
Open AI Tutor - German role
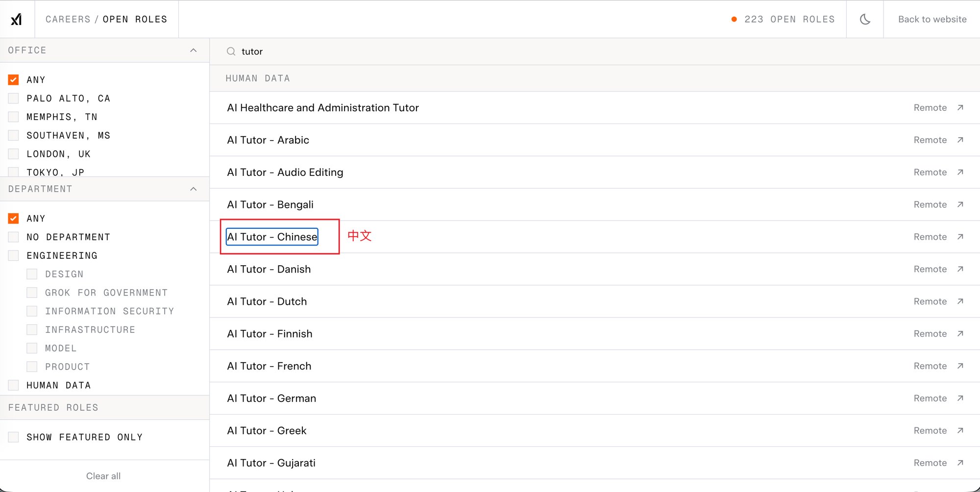tap(271, 398)
